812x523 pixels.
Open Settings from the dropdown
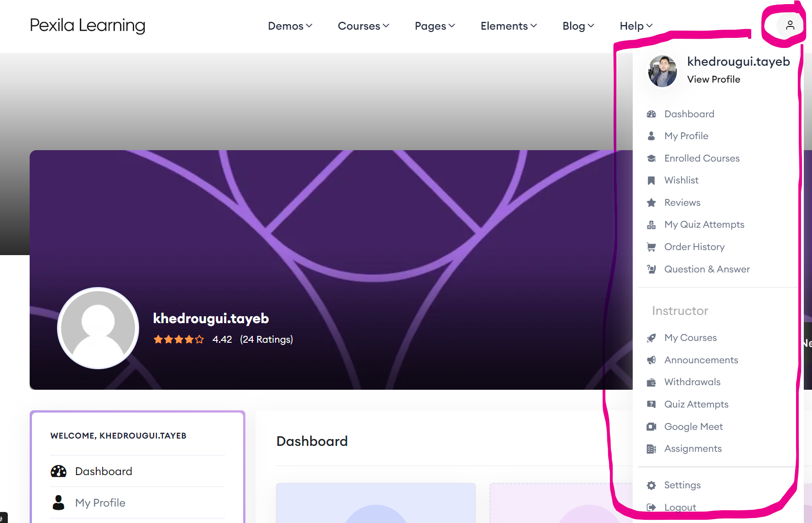coord(682,485)
